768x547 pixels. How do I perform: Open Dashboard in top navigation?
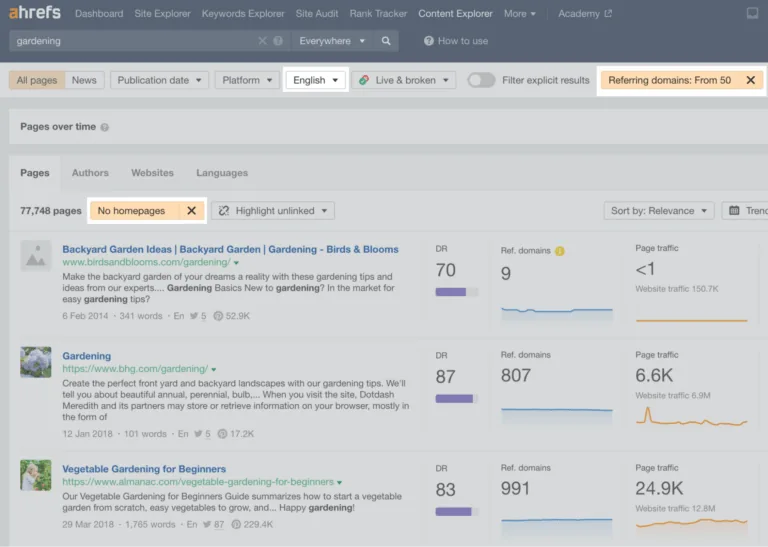tap(99, 14)
